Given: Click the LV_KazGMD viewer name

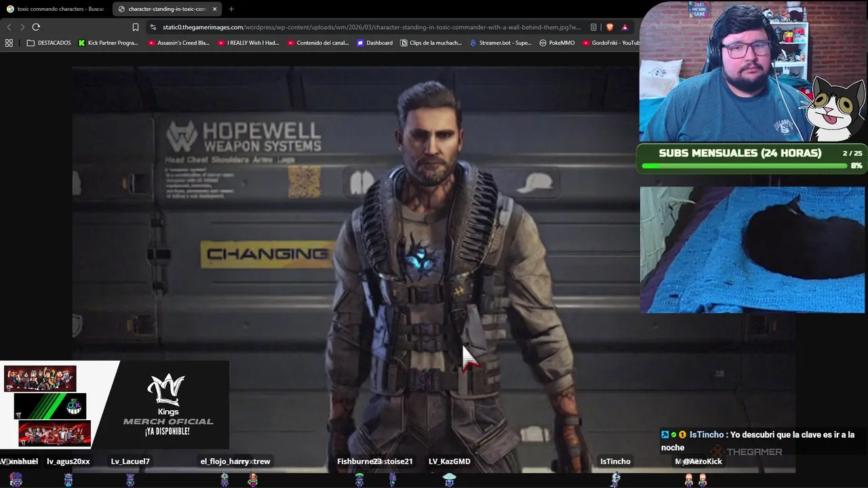Looking at the screenshot, I should click(450, 462).
